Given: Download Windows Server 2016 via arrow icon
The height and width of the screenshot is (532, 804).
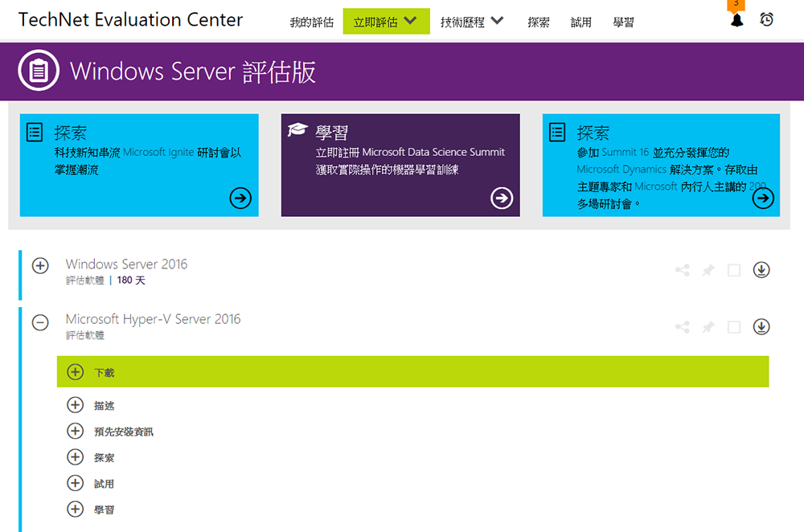Looking at the screenshot, I should coord(761,269).
